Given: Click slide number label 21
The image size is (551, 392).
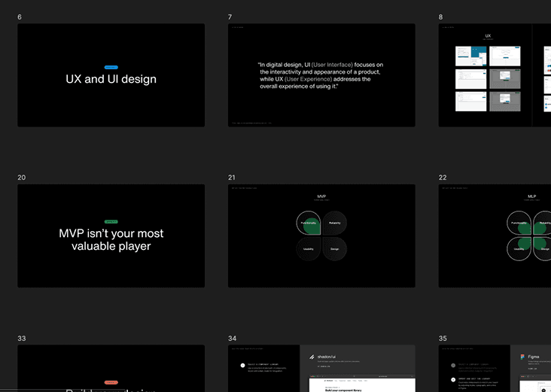Looking at the screenshot, I should click(232, 178).
